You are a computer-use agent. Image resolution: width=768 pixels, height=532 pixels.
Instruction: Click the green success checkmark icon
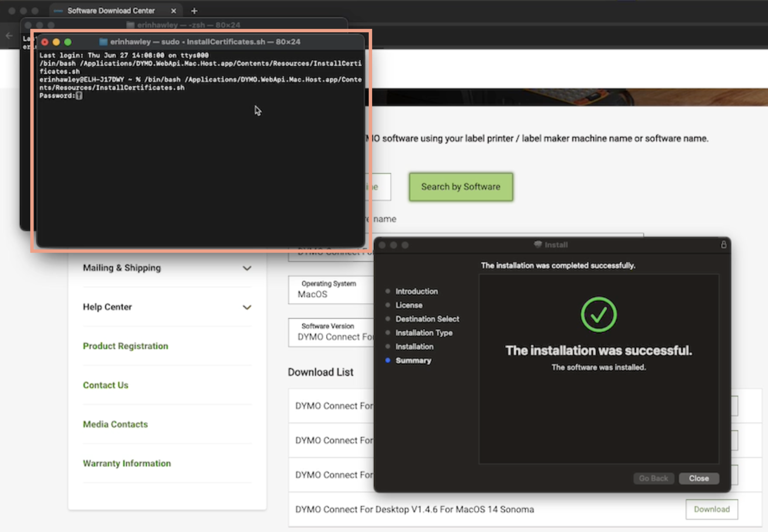pos(599,315)
